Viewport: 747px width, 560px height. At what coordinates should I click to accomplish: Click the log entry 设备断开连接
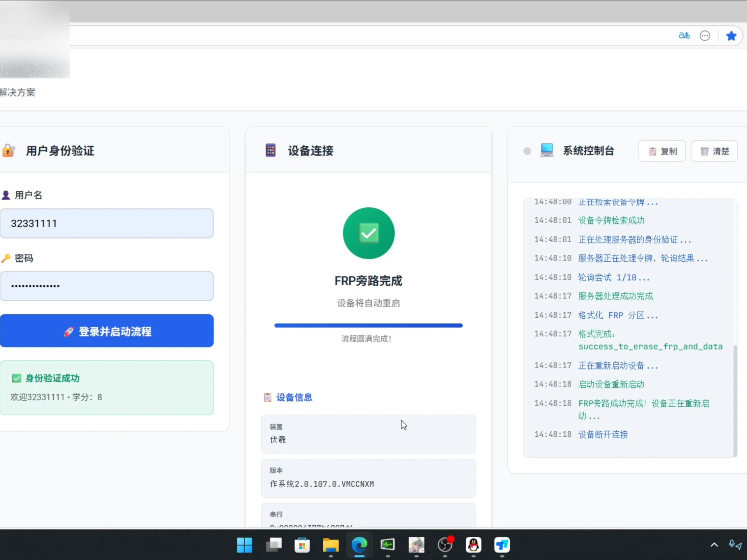(x=603, y=434)
